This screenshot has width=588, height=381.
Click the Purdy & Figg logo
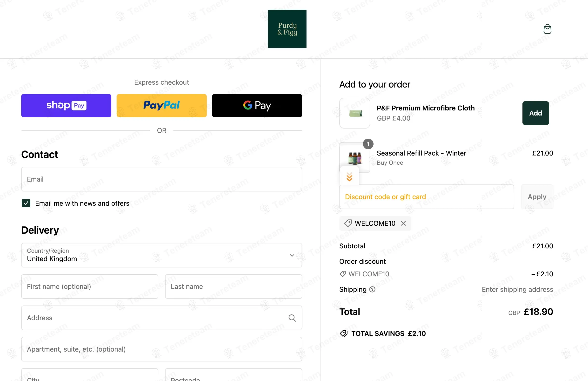(x=287, y=29)
